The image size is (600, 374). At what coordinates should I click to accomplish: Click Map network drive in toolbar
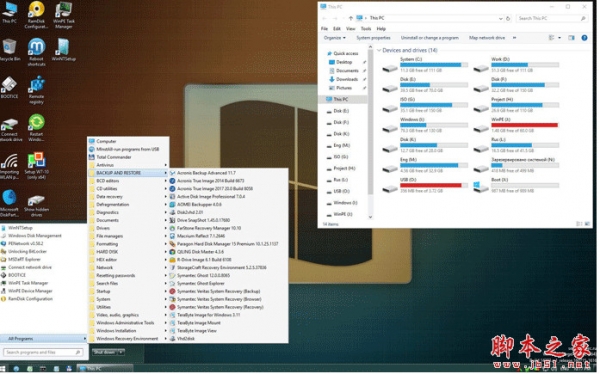pyautogui.click(x=488, y=38)
